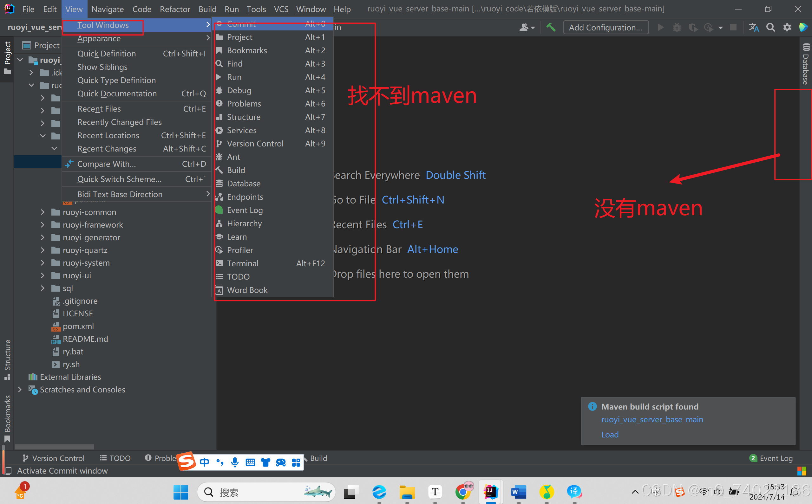Viewport: 812px width, 504px height.
Task: Open pom.xml in project tree
Action: pyautogui.click(x=78, y=326)
